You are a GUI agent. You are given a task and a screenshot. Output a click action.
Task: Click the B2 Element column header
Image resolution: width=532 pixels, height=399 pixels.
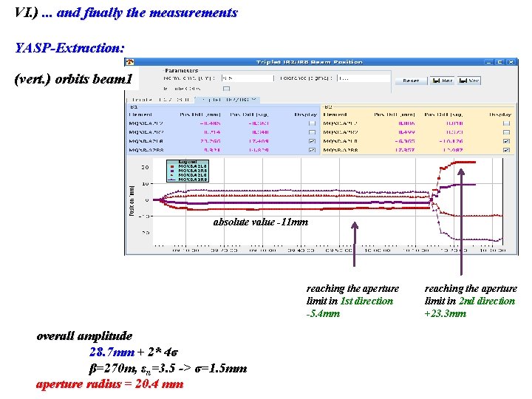point(335,115)
